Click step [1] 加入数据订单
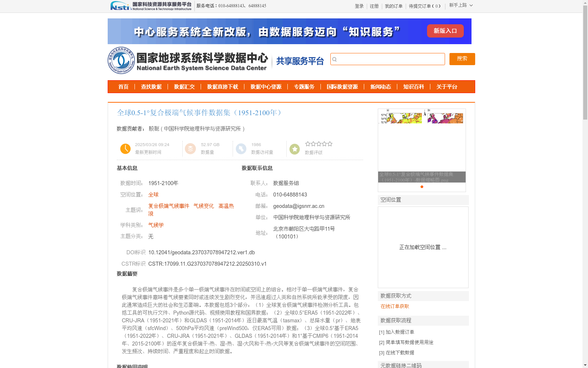The width and height of the screenshot is (588, 368). tap(397, 332)
